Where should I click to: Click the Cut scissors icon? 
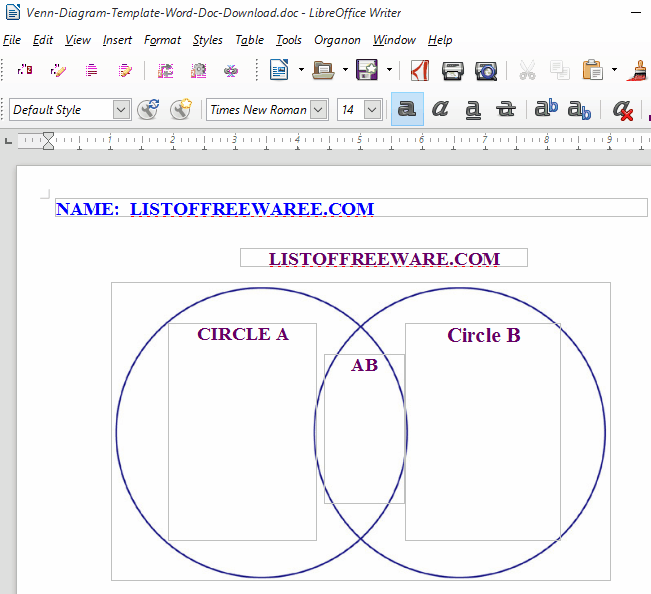(527, 70)
